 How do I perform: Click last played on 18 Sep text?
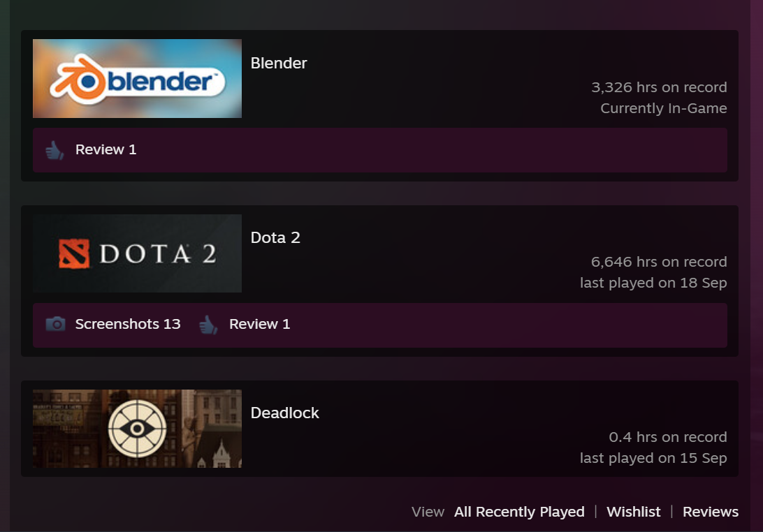coord(653,283)
